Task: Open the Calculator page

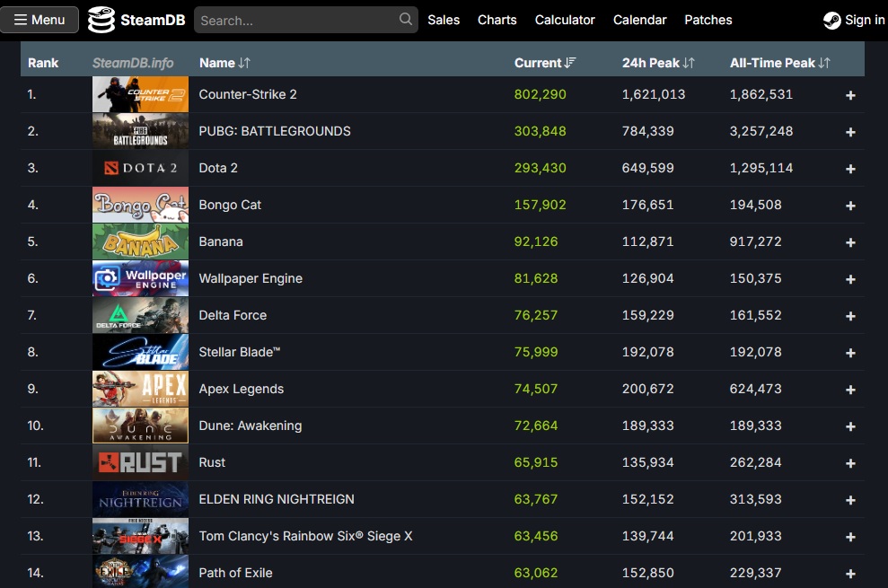Action: click(565, 20)
